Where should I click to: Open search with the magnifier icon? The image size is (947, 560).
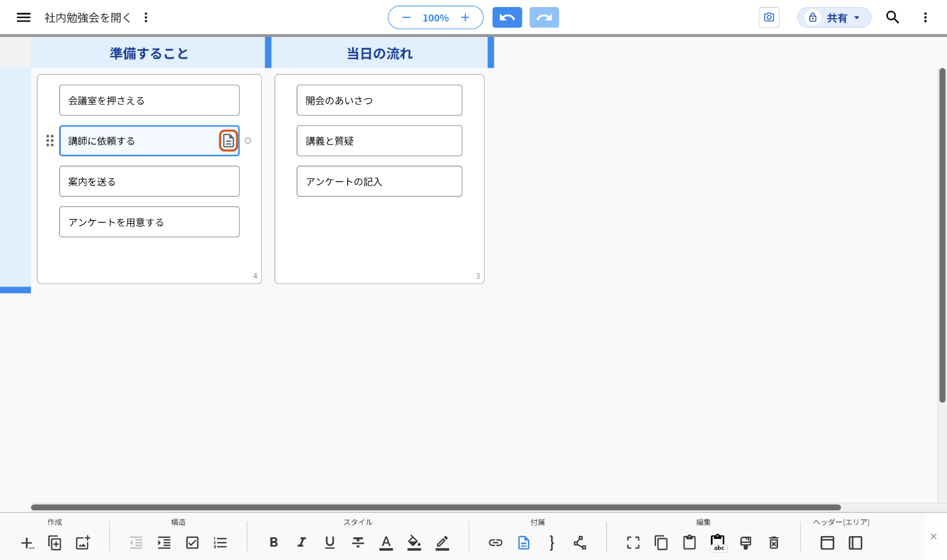click(893, 18)
